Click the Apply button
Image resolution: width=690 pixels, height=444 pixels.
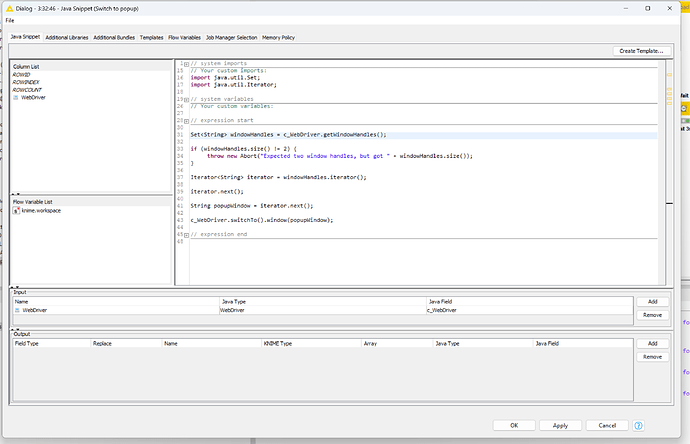560,426
